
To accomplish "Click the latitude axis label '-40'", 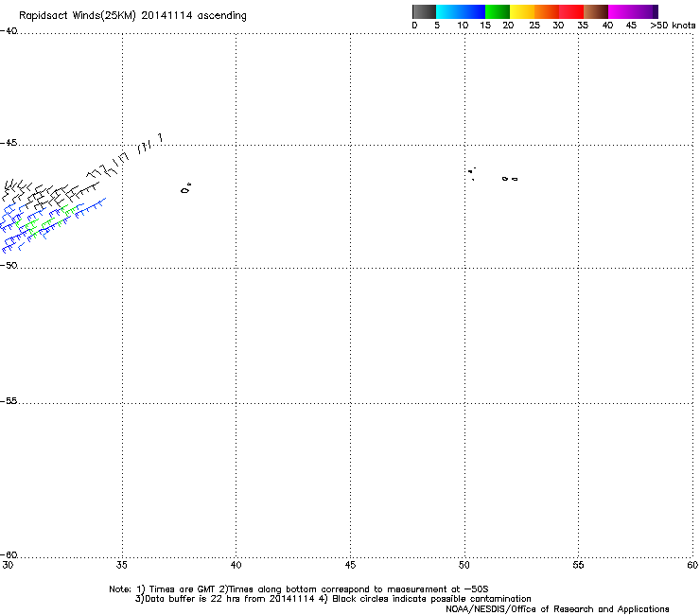I will coord(9,31).
